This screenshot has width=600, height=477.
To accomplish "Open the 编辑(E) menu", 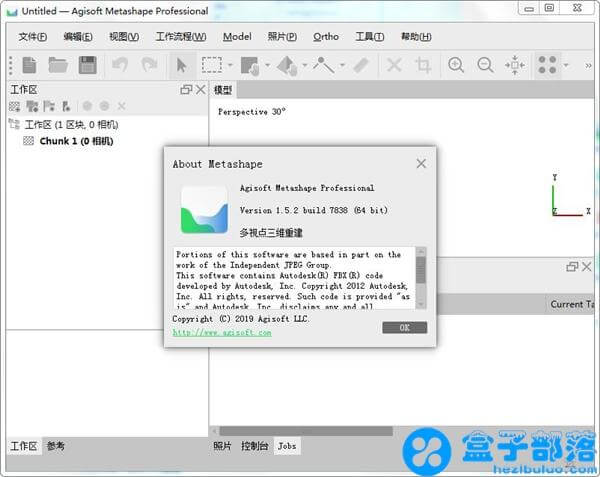I will pos(78,37).
